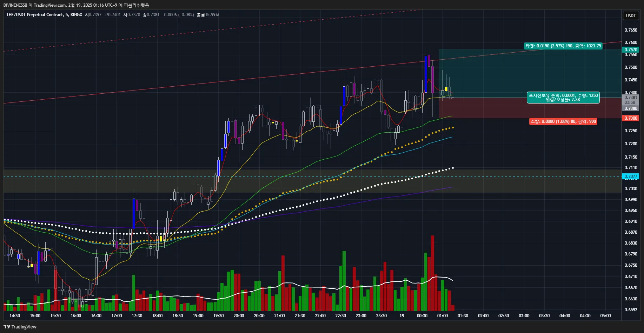The width and height of the screenshot is (644, 333).
Task: Click the date label 19 on time axis
Action: pos(402,316)
